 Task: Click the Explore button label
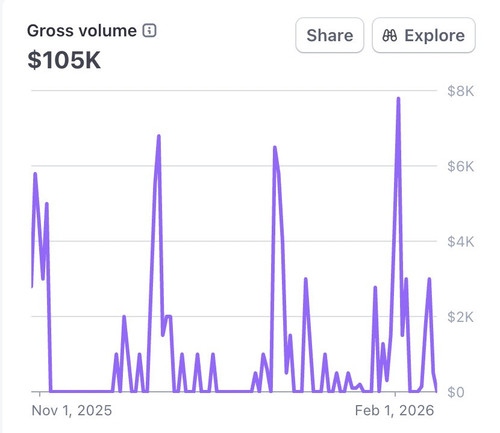point(434,35)
